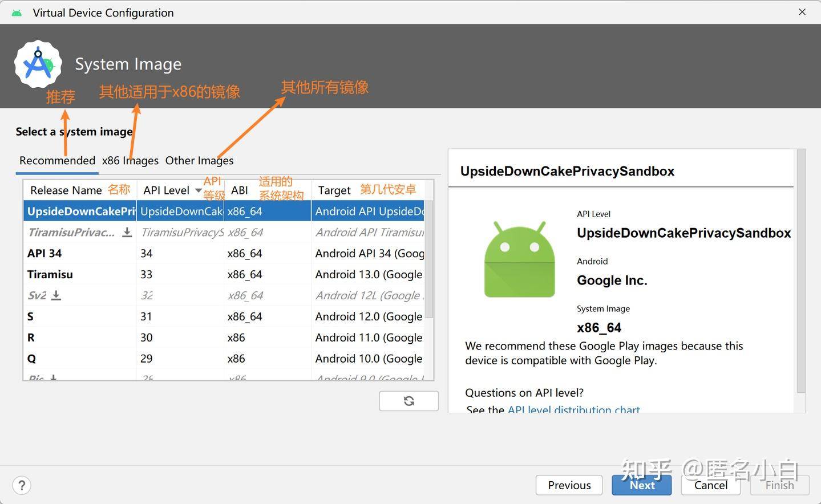This screenshot has width=821, height=504.
Task: Sort by API Level column arrow
Action: point(198,190)
